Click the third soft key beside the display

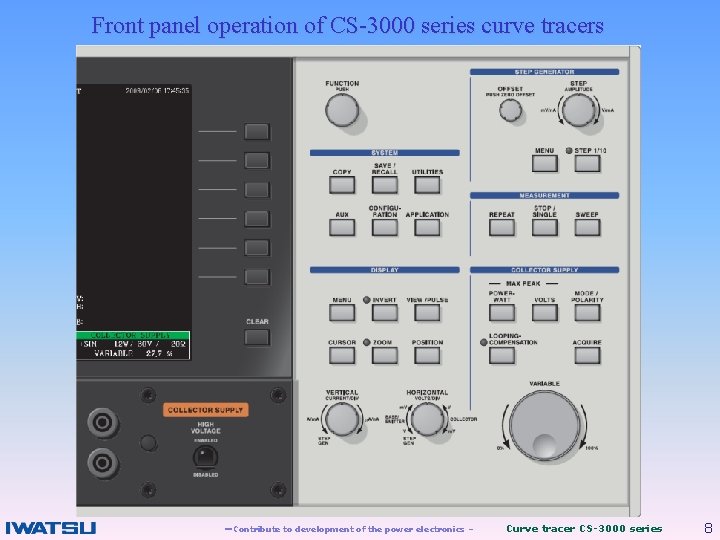[257, 190]
